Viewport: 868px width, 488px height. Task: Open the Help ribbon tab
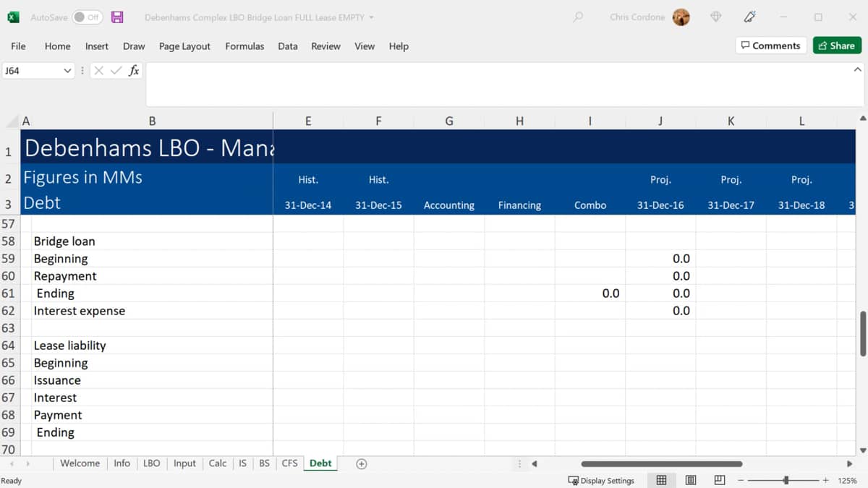[x=399, y=46]
